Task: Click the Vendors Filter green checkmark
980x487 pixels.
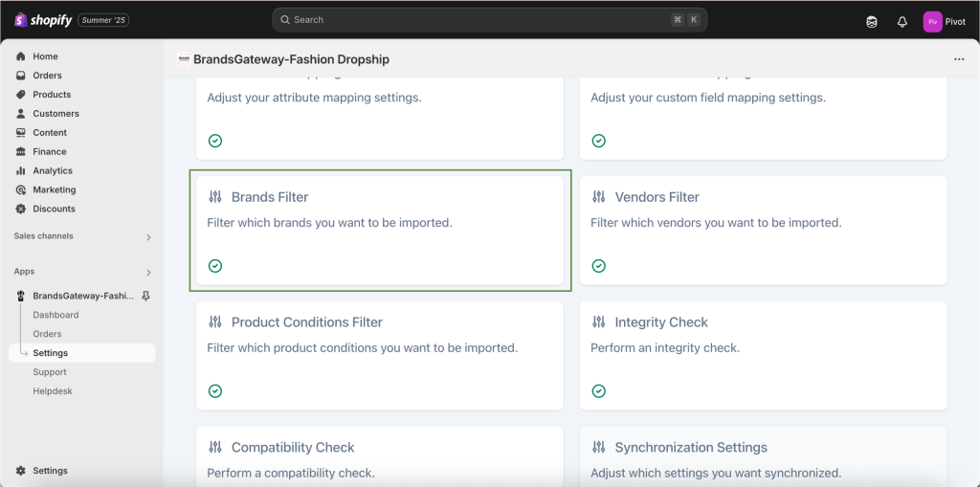Action: click(599, 266)
